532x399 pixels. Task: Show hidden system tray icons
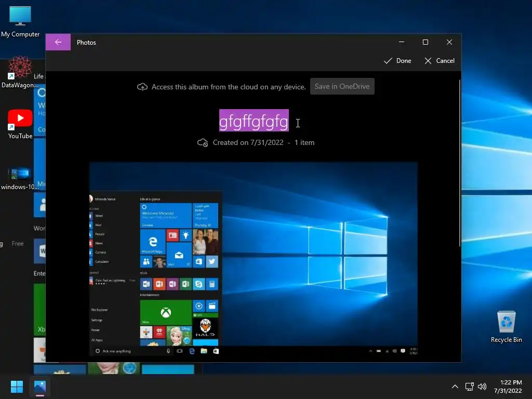point(455,387)
